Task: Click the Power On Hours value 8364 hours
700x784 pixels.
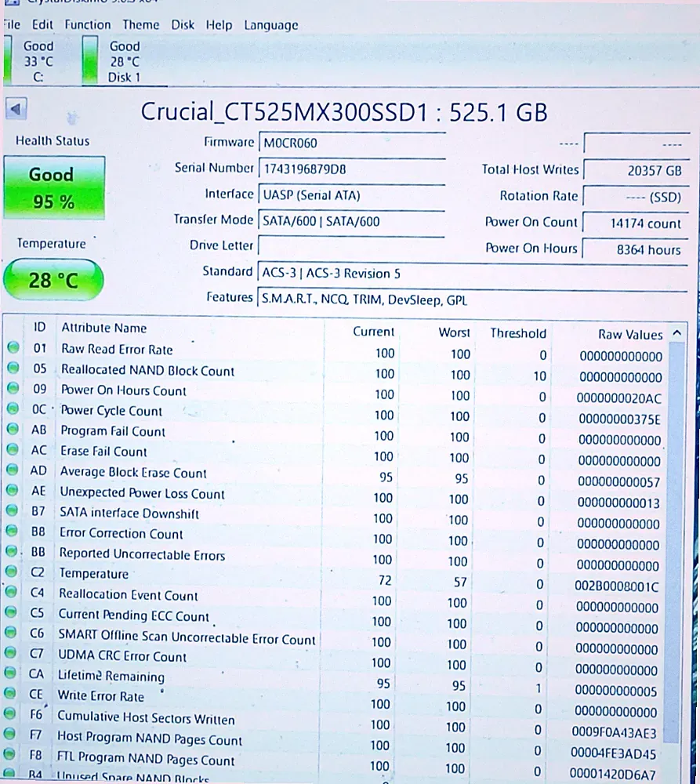Action: pos(636,249)
